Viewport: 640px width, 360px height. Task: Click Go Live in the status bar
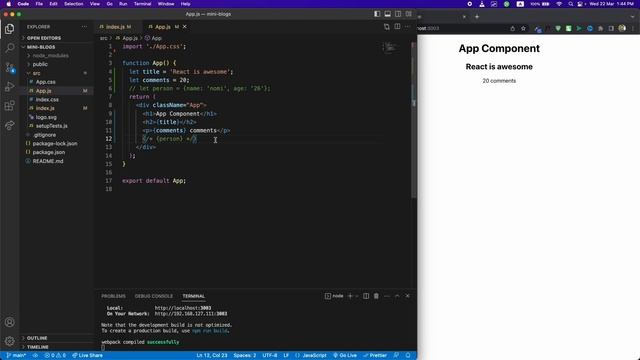[345, 356]
